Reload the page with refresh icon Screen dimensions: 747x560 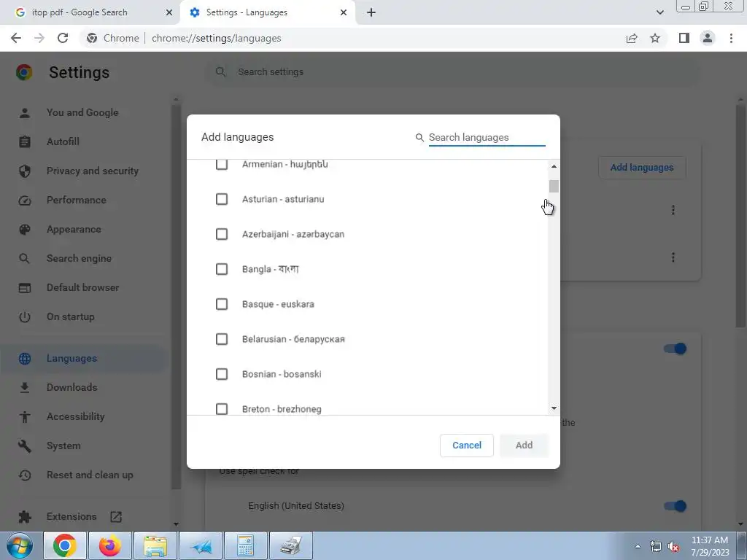63,38
